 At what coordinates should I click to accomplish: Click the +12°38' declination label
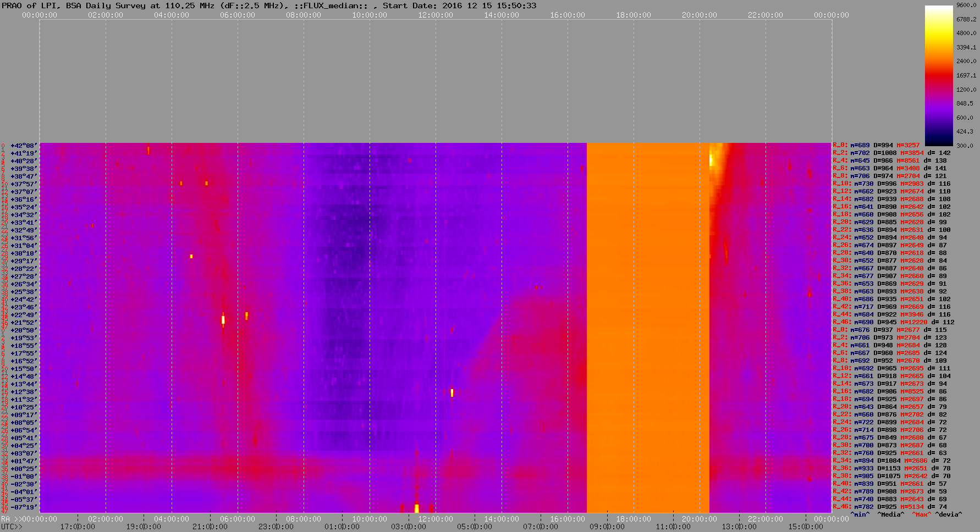(24, 392)
